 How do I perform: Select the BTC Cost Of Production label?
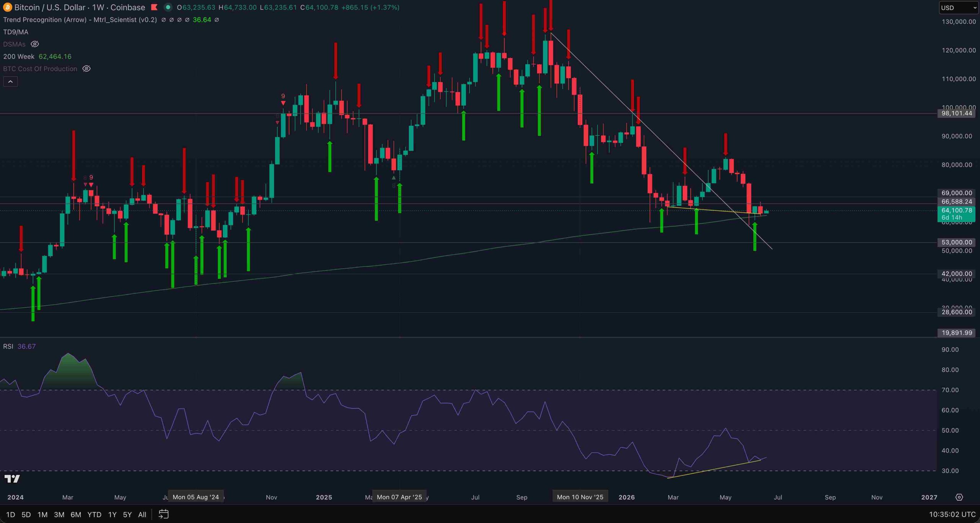pos(40,68)
